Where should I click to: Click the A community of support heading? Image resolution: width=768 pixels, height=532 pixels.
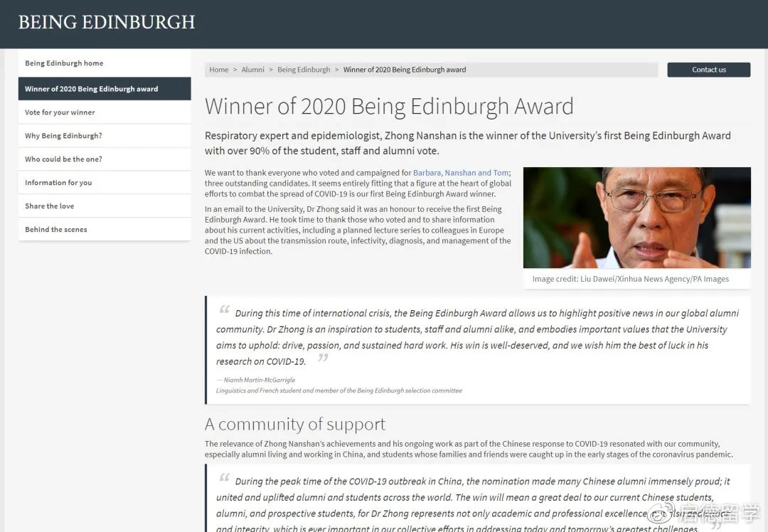(x=295, y=425)
